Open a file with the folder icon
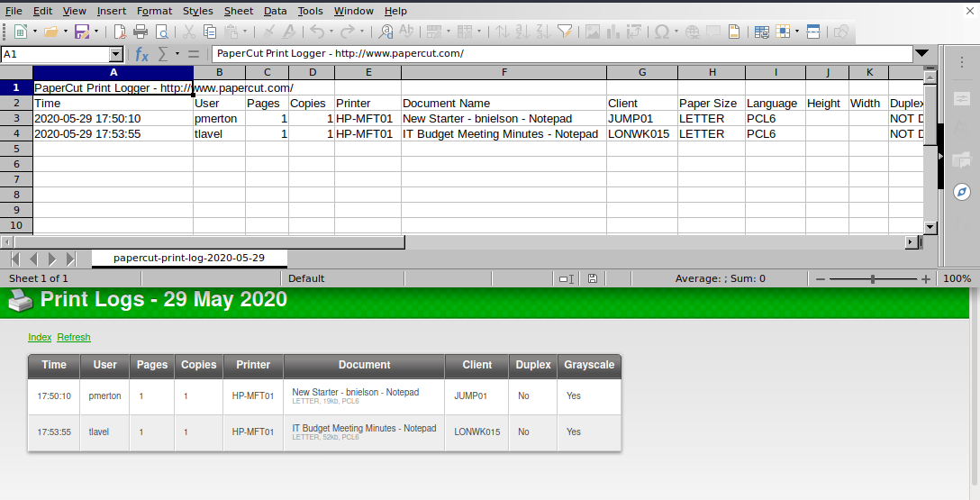Image resolution: width=980 pixels, height=500 pixels. click(50, 32)
